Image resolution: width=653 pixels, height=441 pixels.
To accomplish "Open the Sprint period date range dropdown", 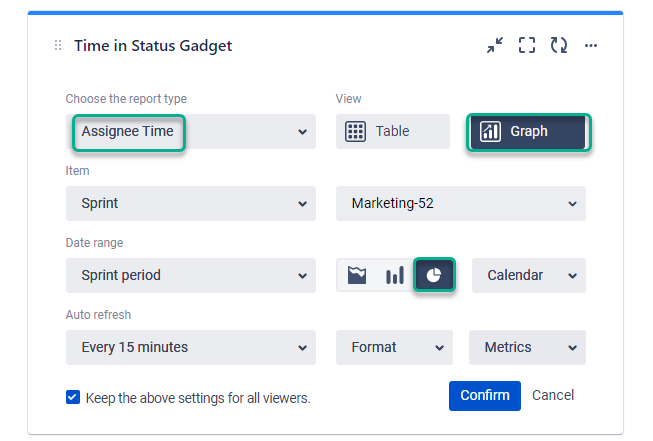I will [191, 275].
